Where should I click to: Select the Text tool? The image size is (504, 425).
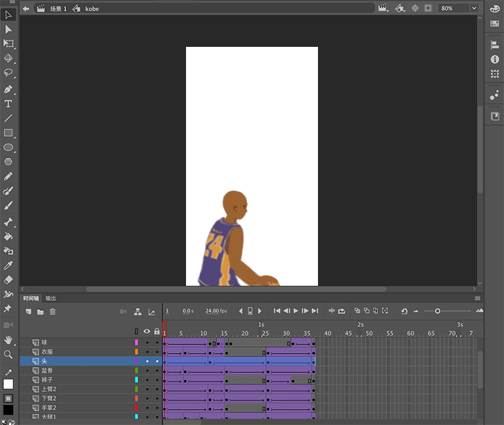click(9, 104)
